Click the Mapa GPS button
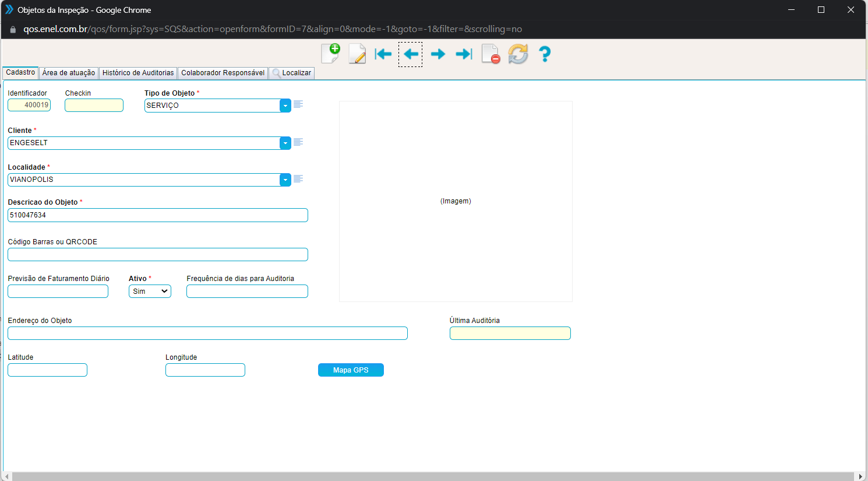Screen dimensions: 868x481 [351, 370]
